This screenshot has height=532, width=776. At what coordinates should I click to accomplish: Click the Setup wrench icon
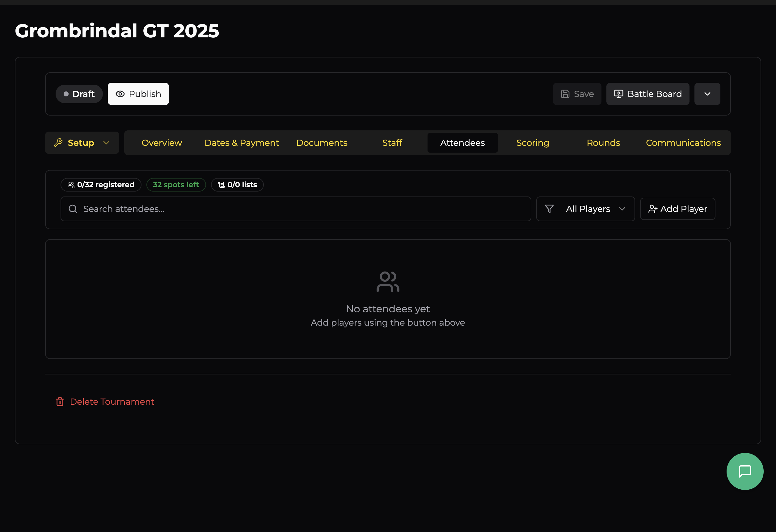(x=58, y=143)
